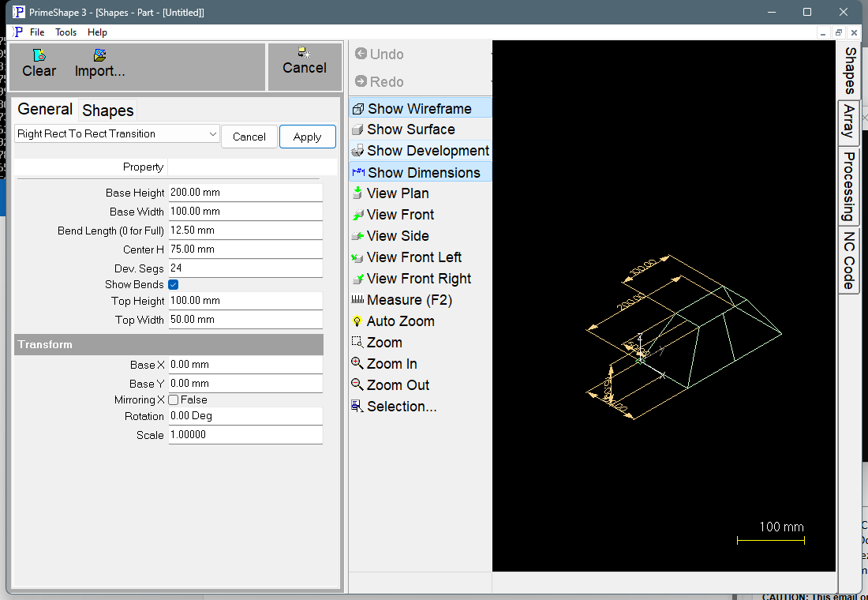
Task: Toggle Show Dimensions overlay
Action: (420, 172)
